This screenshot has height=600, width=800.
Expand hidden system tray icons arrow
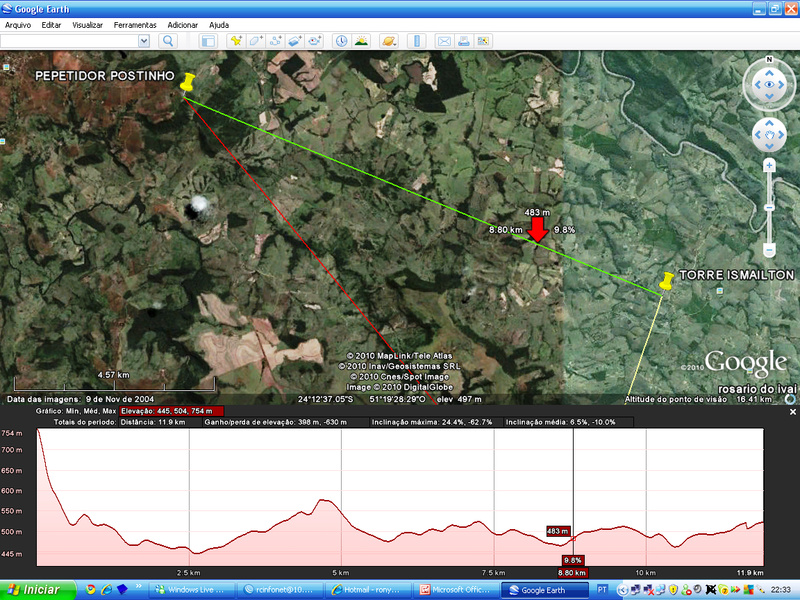tap(622, 590)
